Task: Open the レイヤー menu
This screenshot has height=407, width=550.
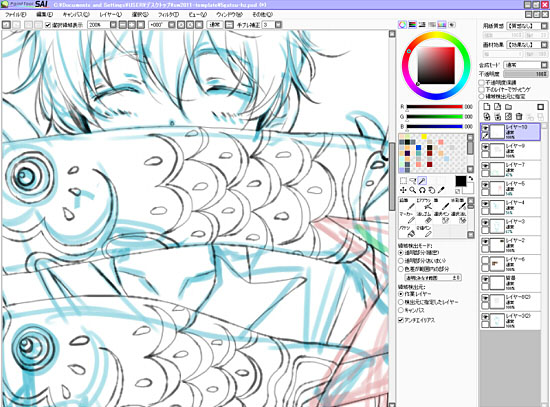Action: click(110, 15)
